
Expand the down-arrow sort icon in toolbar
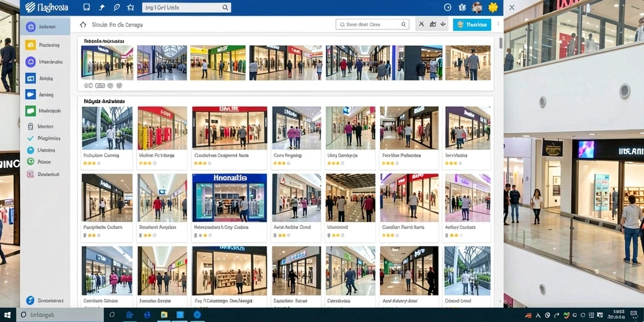point(443,25)
